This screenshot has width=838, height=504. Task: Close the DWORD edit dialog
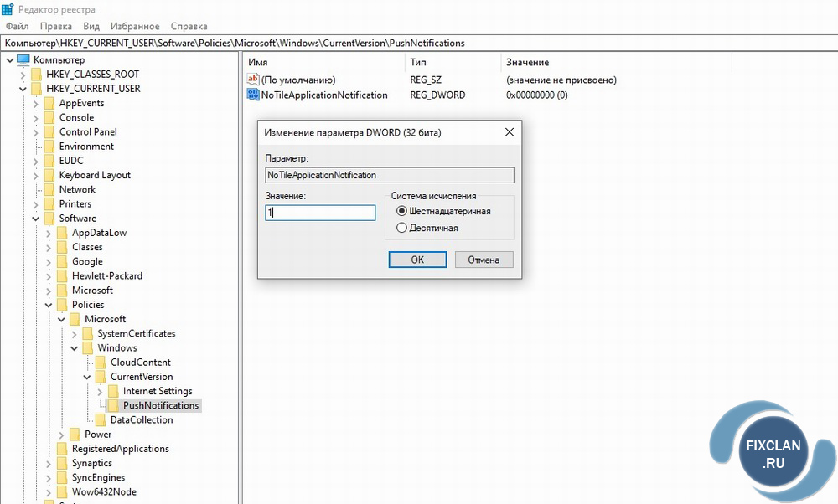(509, 132)
